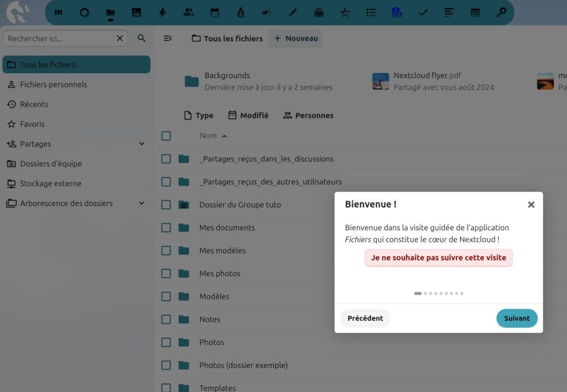
Task: Toggle the select-all checkbox beside Nom
Action: [166, 136]
